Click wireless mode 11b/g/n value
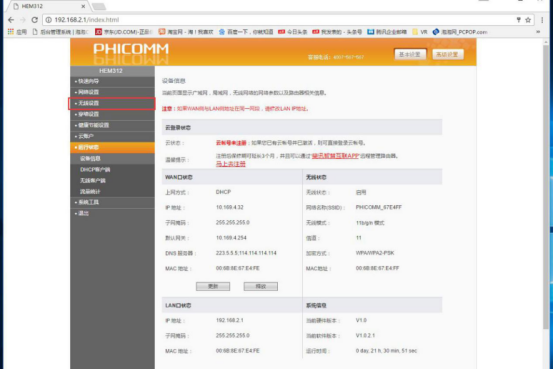This screenshot has width=554, height=369. point(370,223)
